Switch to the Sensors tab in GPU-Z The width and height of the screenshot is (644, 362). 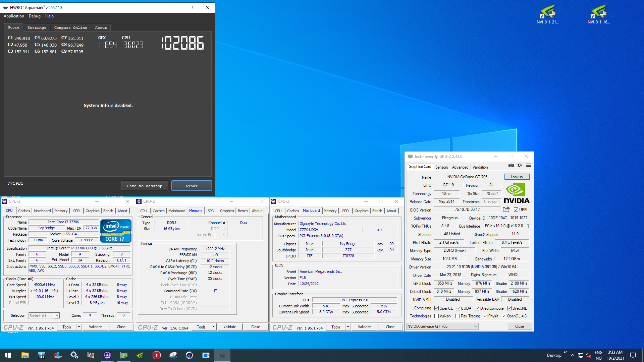pyautogui.click(x=441, y=167)
